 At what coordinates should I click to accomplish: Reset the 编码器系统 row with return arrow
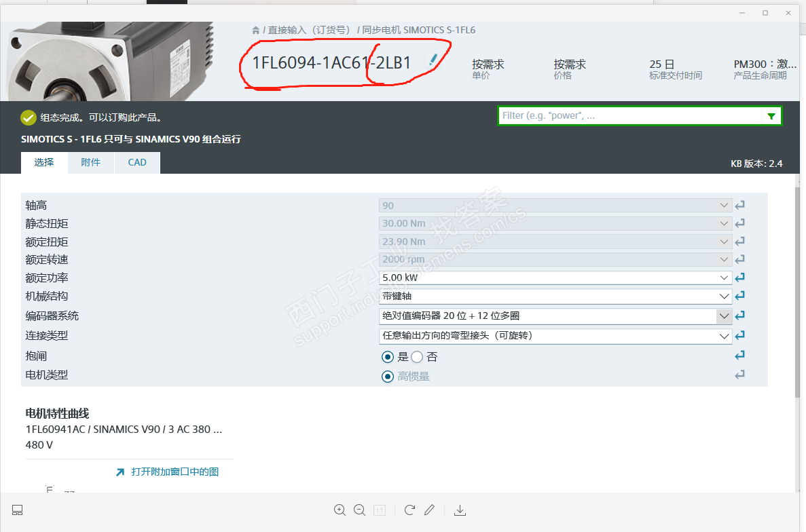click(739, 316)
